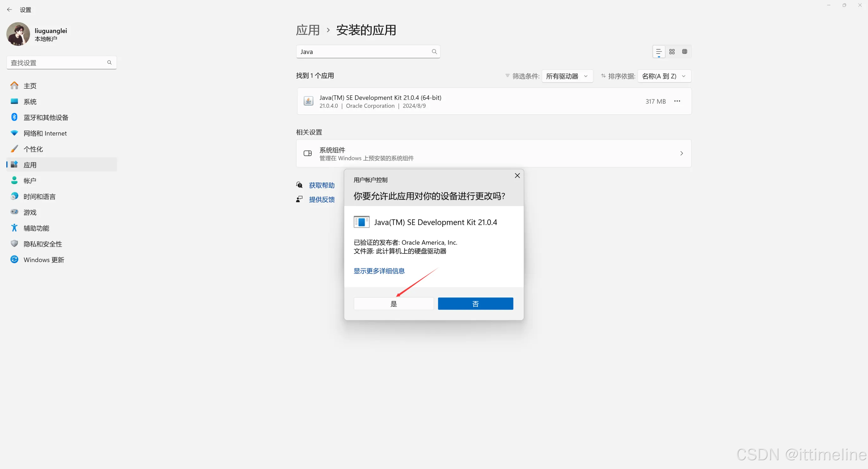
Task: Click the liuguanglei profile avatar
Action: (x=18, y=34)
